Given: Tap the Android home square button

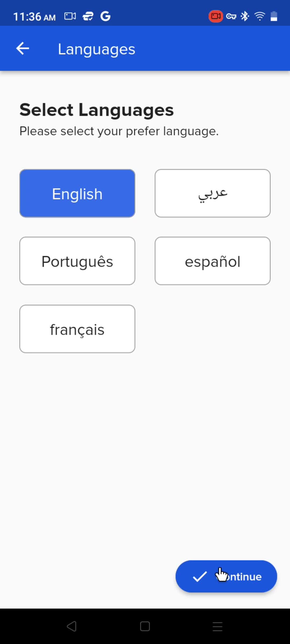Looking at the screenshot, I should (145, 626).
